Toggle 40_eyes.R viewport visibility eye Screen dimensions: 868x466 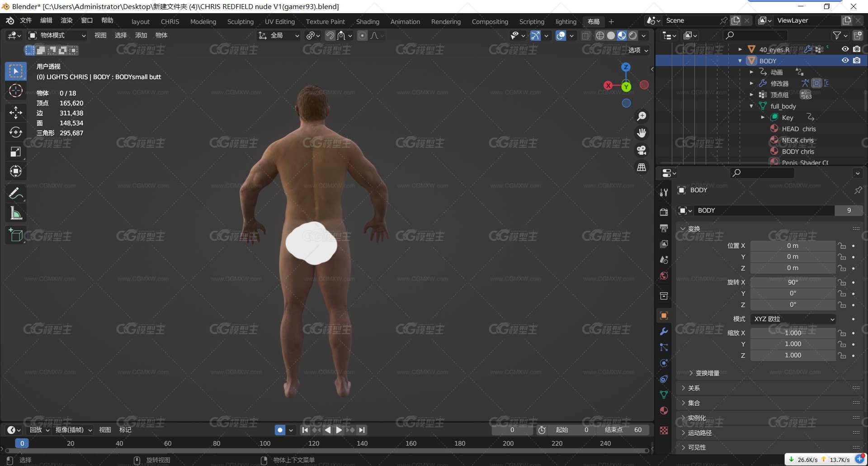point(845,49)
